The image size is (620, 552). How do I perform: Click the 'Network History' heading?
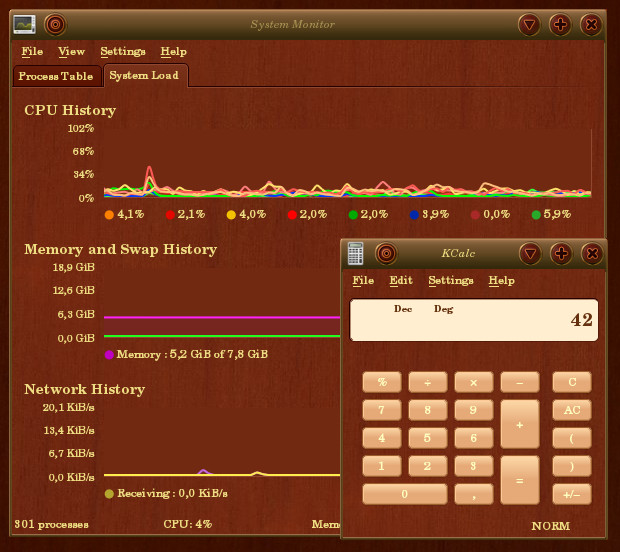point(85,389)
